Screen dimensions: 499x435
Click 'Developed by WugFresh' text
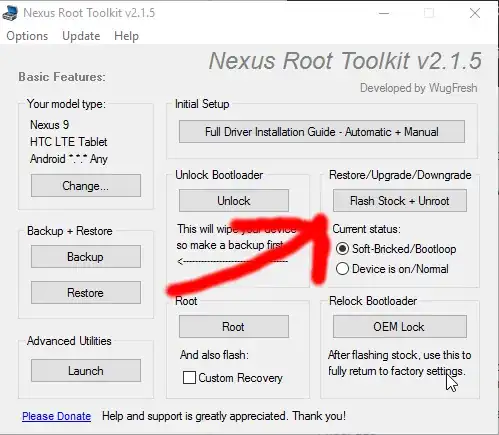click(419, 88)
